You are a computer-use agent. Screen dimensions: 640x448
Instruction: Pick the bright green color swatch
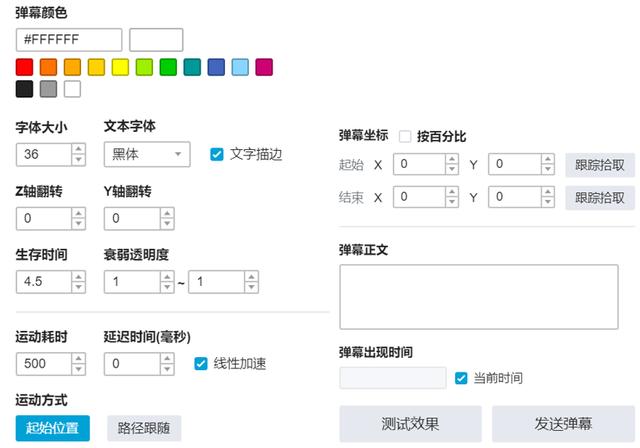point(168,67)
